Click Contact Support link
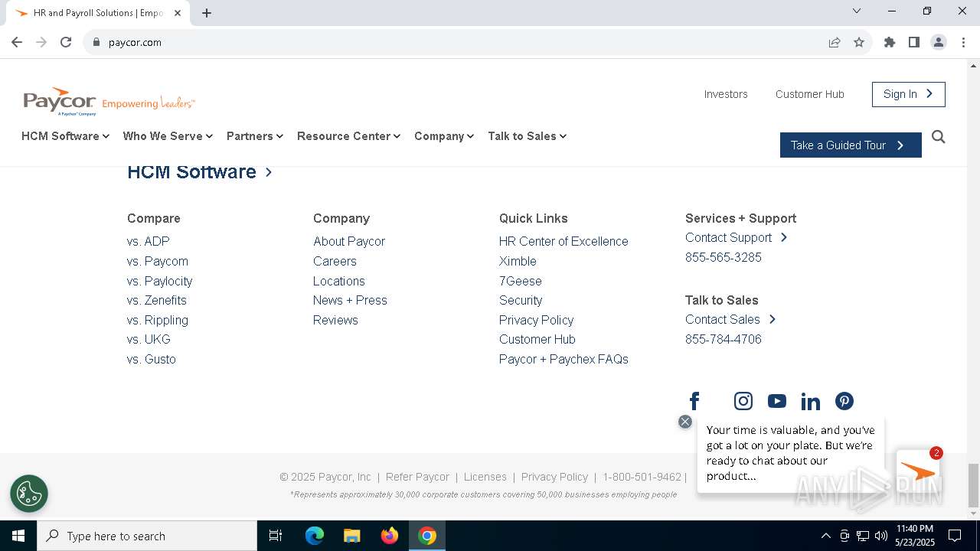 click(737, 237)
